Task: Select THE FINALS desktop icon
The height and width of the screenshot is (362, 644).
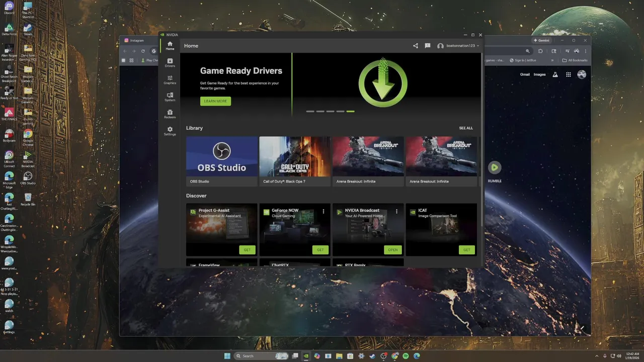Action: (9, 114)
